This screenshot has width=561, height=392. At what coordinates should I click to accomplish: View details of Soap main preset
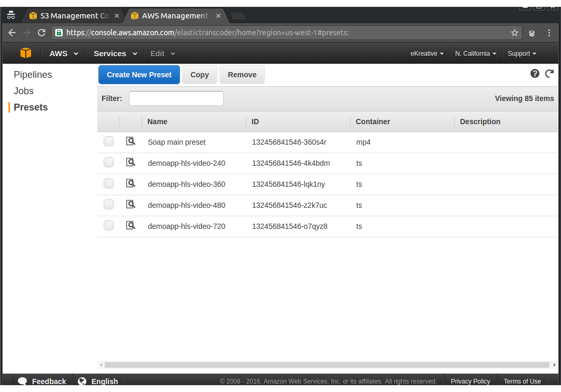[131, 142]
